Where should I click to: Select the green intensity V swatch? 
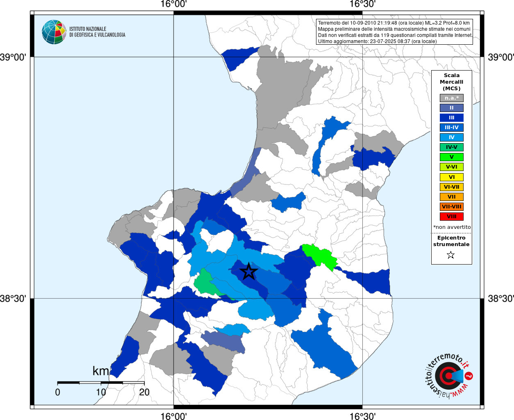click(452, 157)
